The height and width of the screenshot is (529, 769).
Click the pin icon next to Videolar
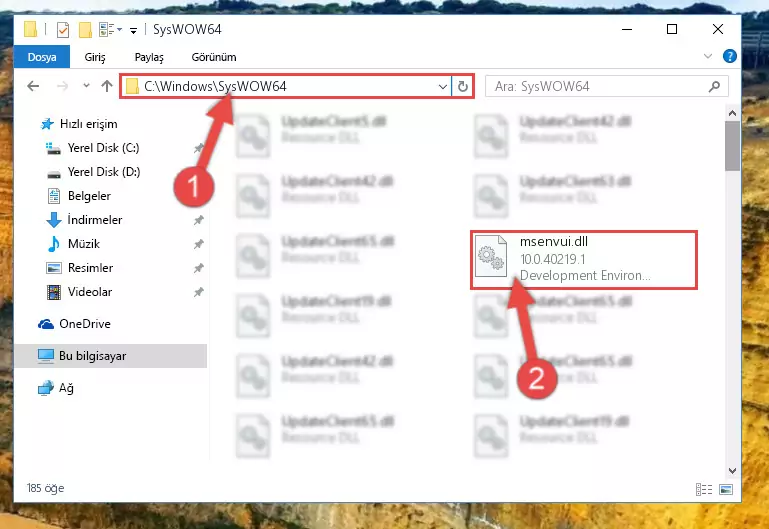pyautogui.click(x=199, y=292)
